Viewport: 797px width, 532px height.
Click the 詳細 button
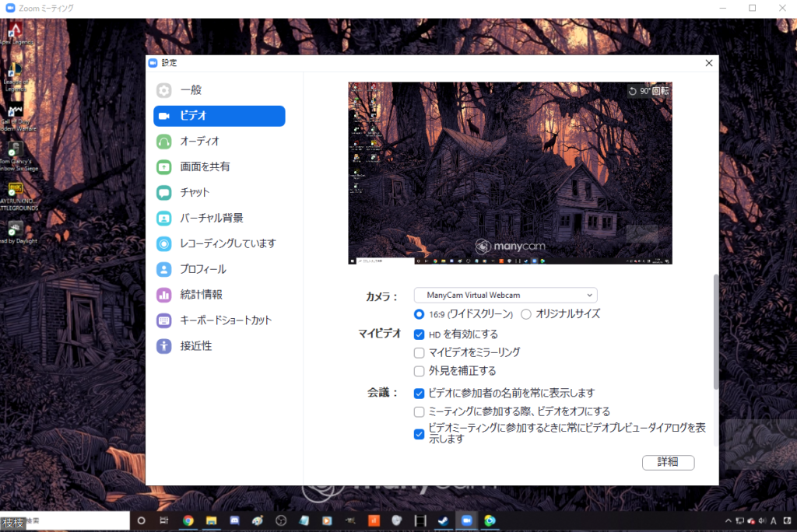click(x=668, y=462)
